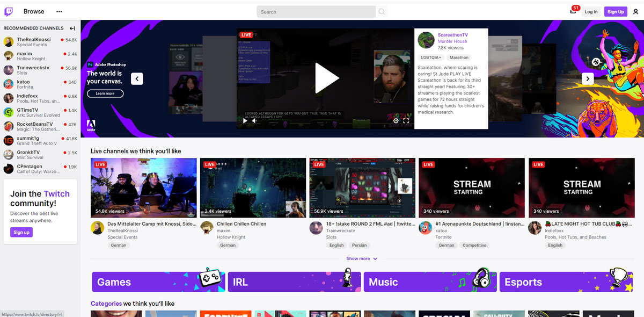Screen dimensions: 644x317
Task: Open the three-dots more menu
Action: coord(59,11)
